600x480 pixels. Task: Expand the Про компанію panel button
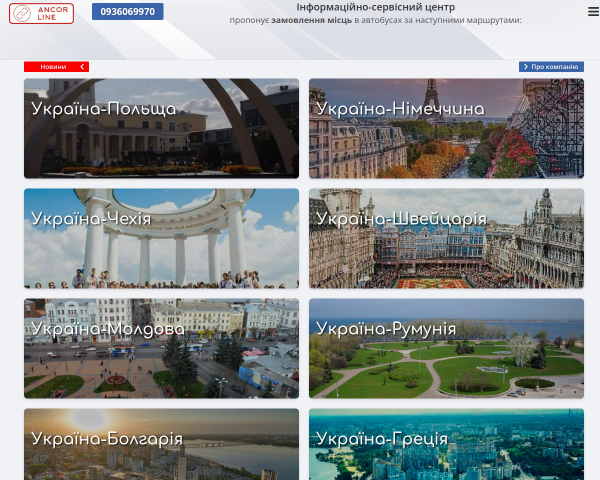click(551, 67)
